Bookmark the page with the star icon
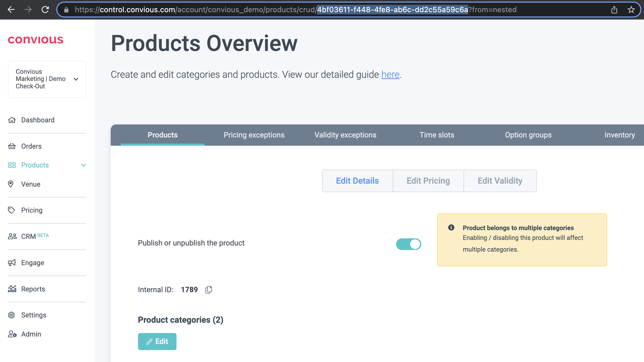644x362 pixels. (631, 10)
